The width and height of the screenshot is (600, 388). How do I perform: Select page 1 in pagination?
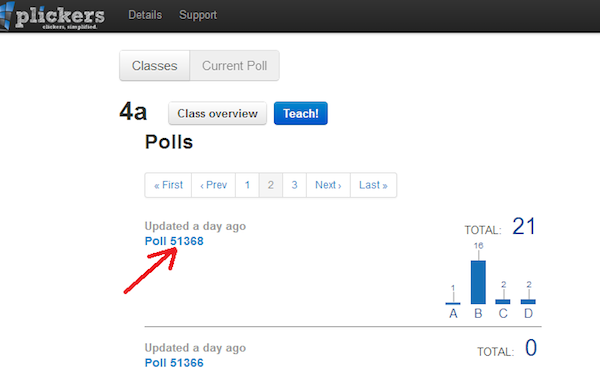(248, 185)
